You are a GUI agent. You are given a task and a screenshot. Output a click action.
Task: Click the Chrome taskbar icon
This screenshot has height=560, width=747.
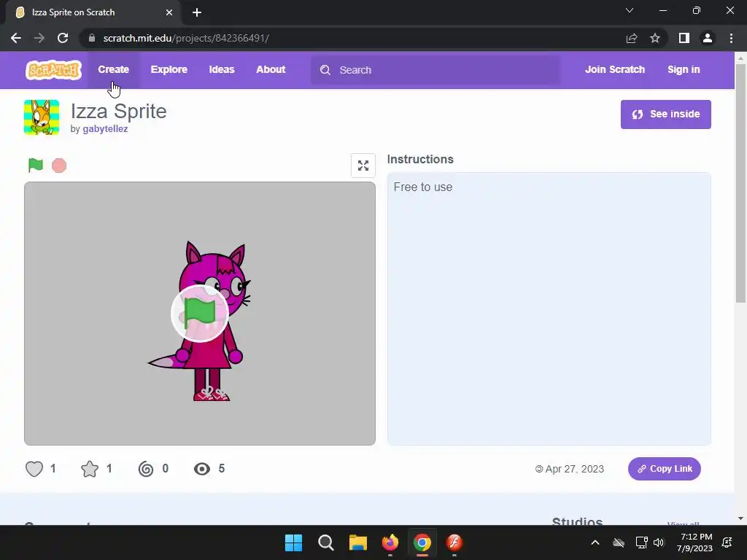point(422,542)
